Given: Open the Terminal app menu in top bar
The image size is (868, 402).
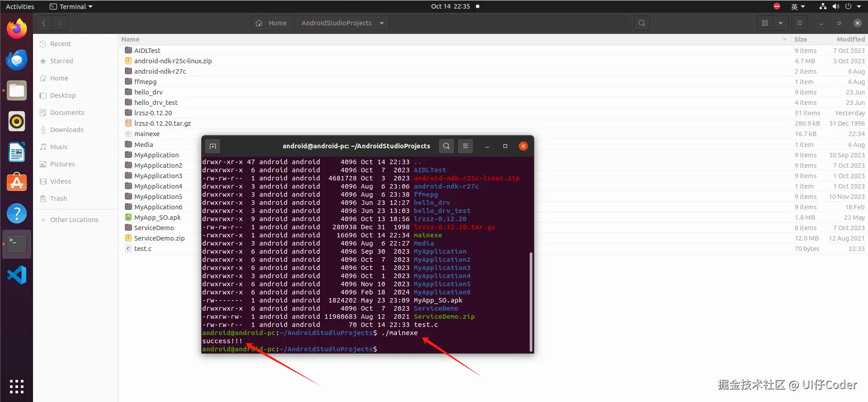Looking at the screenshot, I should click(71, 6).
